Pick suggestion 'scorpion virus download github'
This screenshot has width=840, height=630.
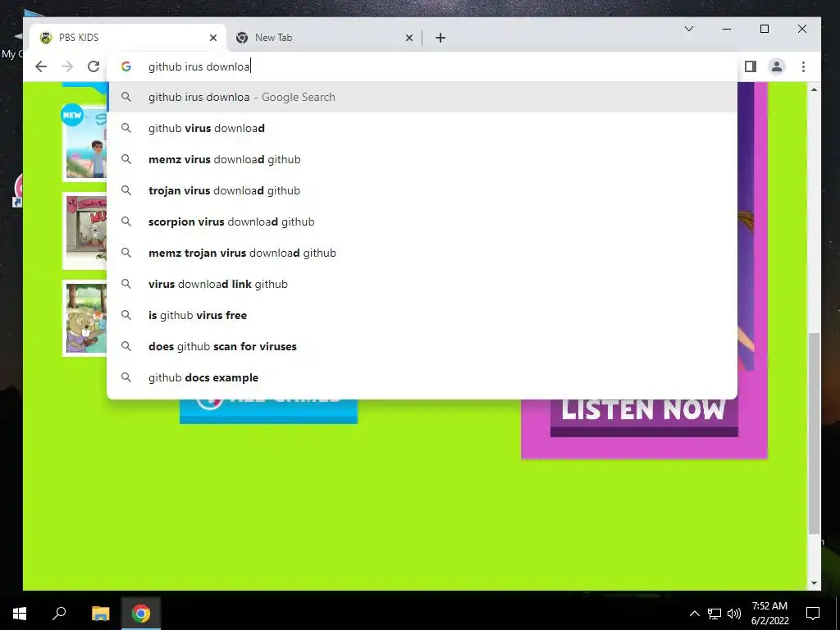[x=422, y=221]
